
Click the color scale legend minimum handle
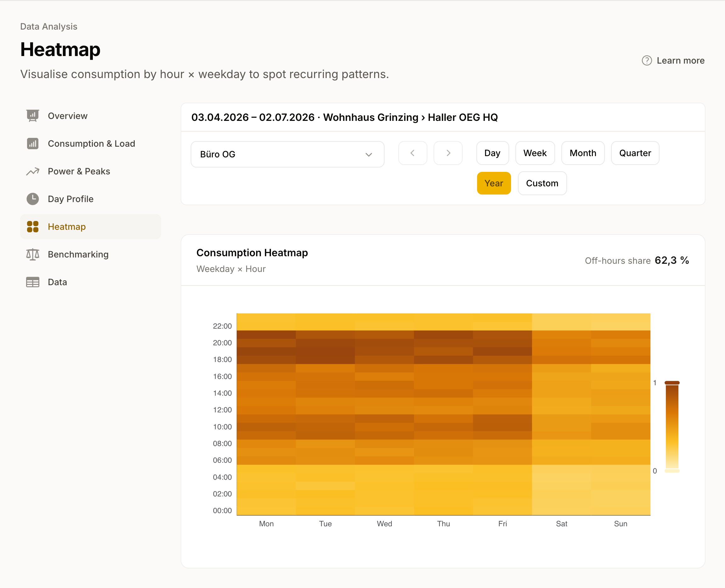pyautogui.click(x=672, y=471)
